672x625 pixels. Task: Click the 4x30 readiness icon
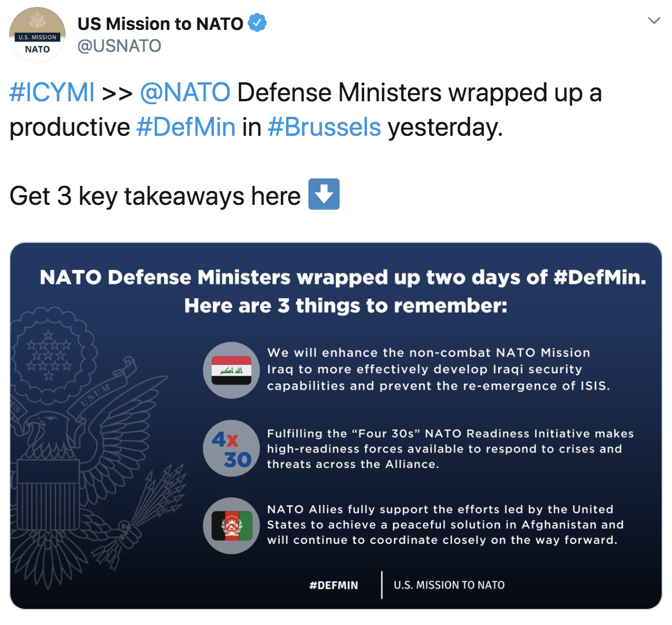231,448
